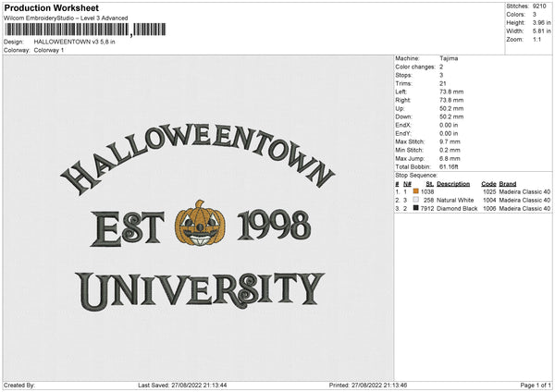
Task: Click the 'Last Saved: 27/08/2022 21:13:44' text
Action: (x=182, y=386)
